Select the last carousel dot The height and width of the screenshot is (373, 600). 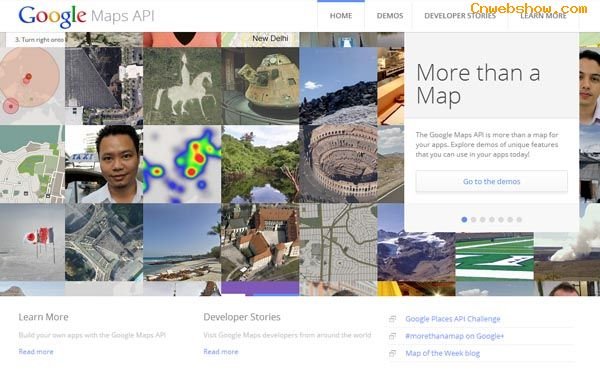[x=519, y=220]
